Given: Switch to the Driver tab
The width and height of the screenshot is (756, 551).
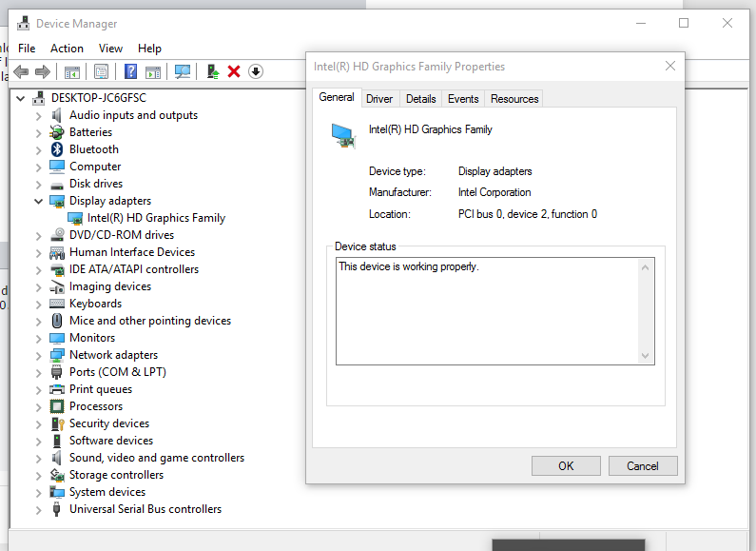Looking at the screenshot, I should tap(379, 99).
